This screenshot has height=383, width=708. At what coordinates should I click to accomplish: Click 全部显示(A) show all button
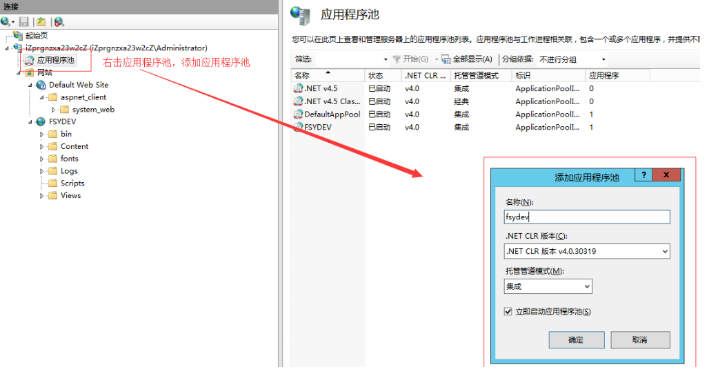point(467,59)
